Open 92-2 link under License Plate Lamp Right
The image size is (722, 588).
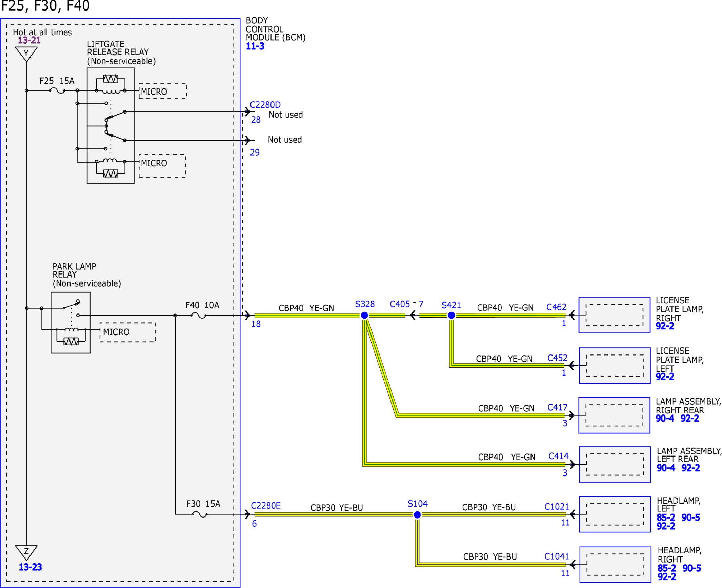click(x=665, y=326)
